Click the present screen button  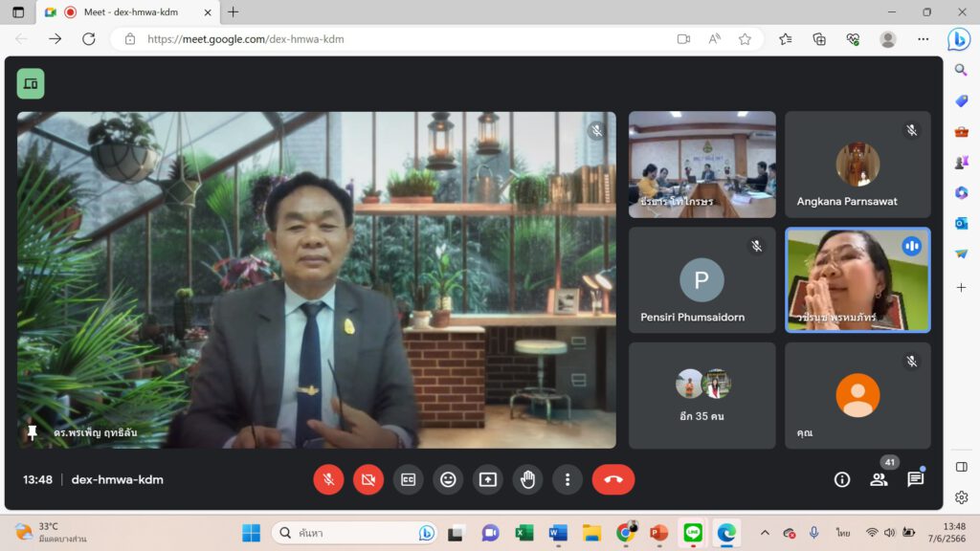point(488,479)
